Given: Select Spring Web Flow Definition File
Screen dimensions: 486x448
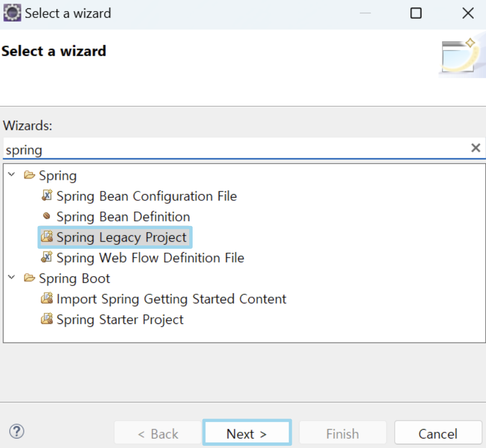Looking at the screenshot, I should pyautogui.click(x=150, y=258).
